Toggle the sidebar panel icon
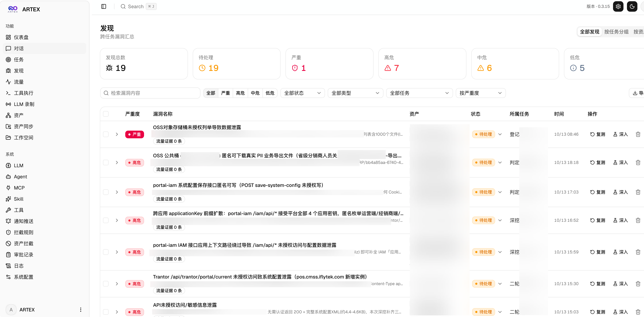The height and width of the screenshot is (317, 644). click(104, 6)
